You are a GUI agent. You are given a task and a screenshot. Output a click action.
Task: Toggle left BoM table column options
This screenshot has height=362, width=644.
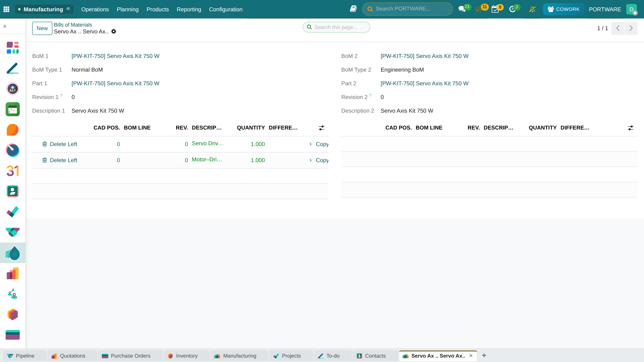click(322, 128)
